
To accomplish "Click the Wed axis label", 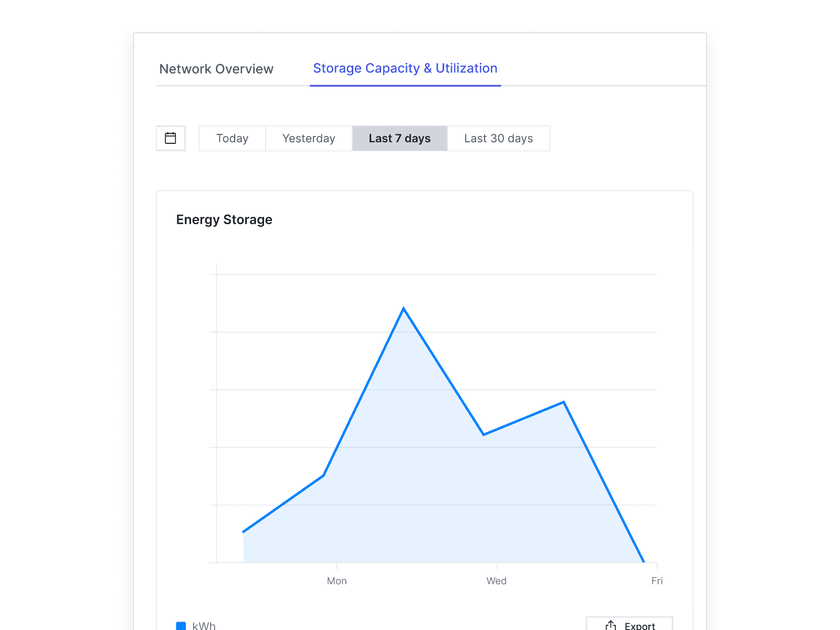I will [x=496, y=581].
